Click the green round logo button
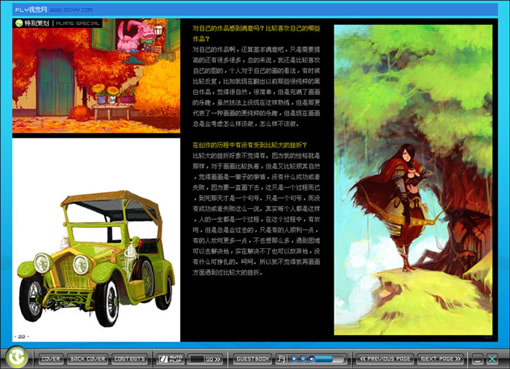This screenshot has width=510, height=369. point(17,357)
